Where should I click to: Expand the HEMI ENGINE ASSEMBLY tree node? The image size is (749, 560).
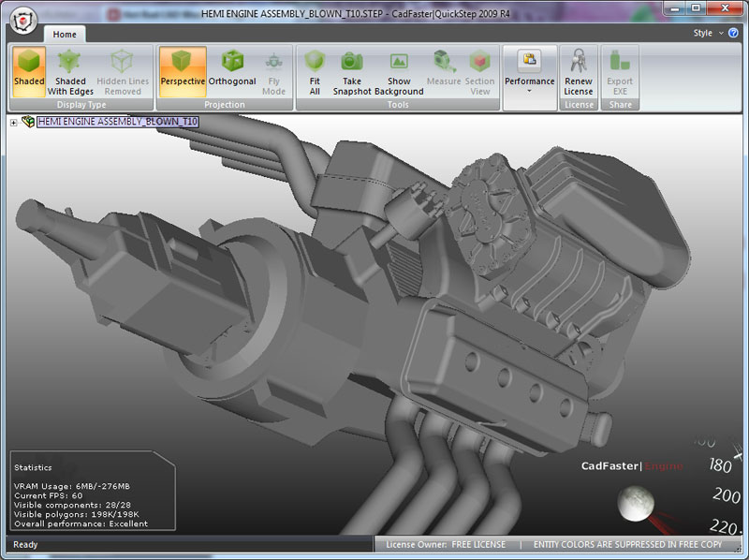[x=14, y=123]
